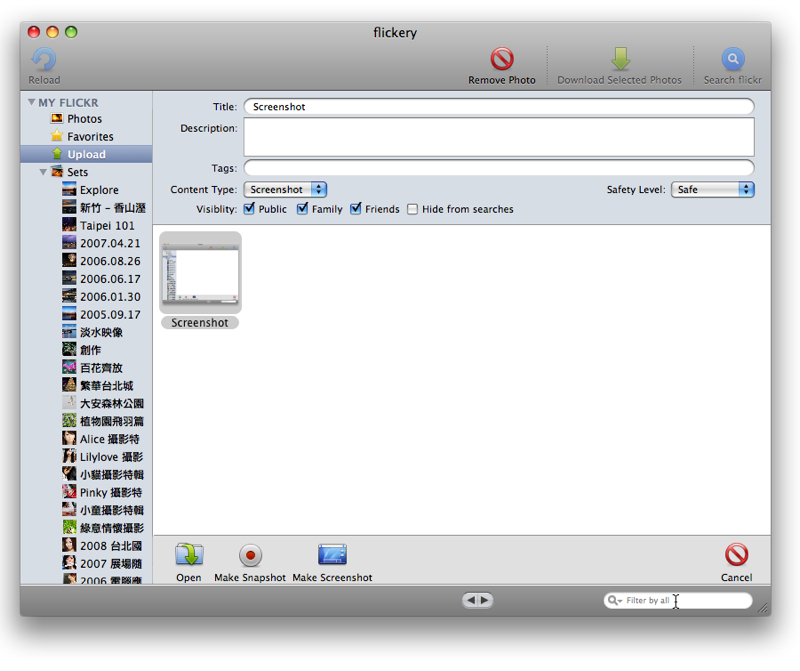Toggle the Family visibility checkbox
Image resolution: width=800 pixels, height=671 pixels.
click(303, 208)
